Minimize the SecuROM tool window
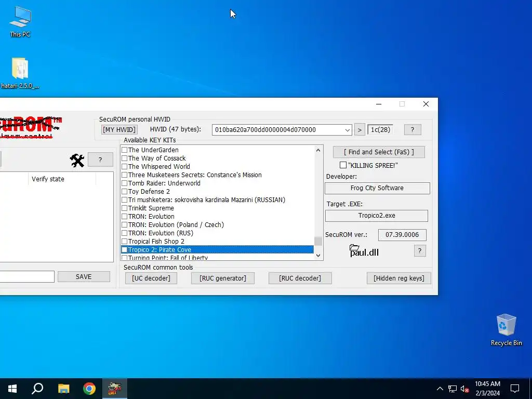This screenshot has width=532, height=399. (379, 104)
